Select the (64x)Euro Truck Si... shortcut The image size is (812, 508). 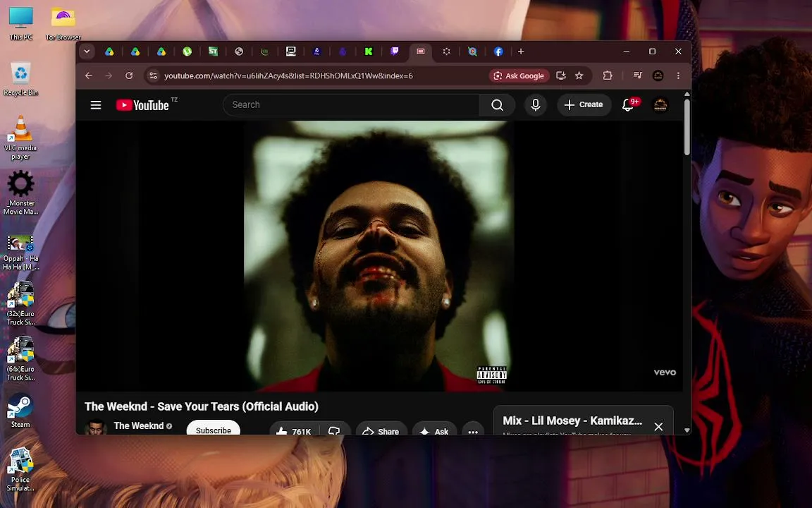(20, 358)
